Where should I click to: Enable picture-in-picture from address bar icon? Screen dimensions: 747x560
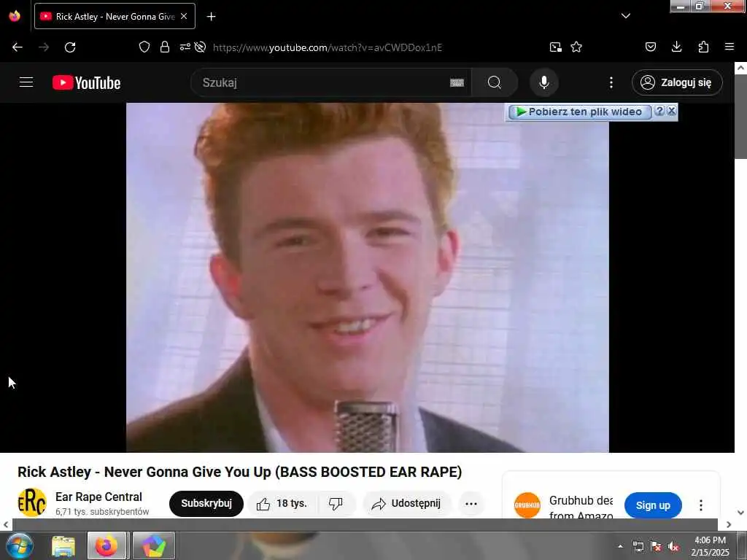coord(555,47)
